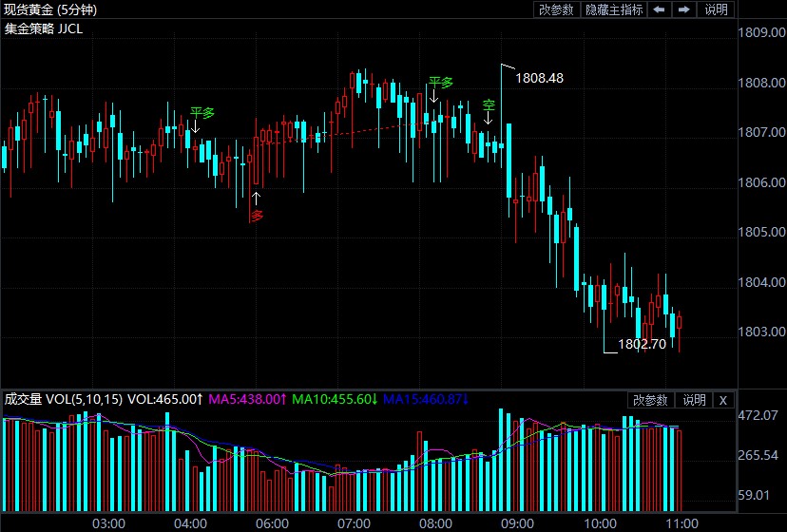Click the 11:00 time axis label
Image resolution: width=787 pixels, height=532 pixels.
point(681,524)
